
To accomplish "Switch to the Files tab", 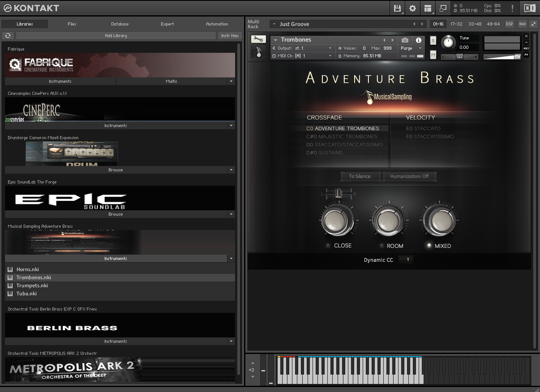I will pos(72,24).
